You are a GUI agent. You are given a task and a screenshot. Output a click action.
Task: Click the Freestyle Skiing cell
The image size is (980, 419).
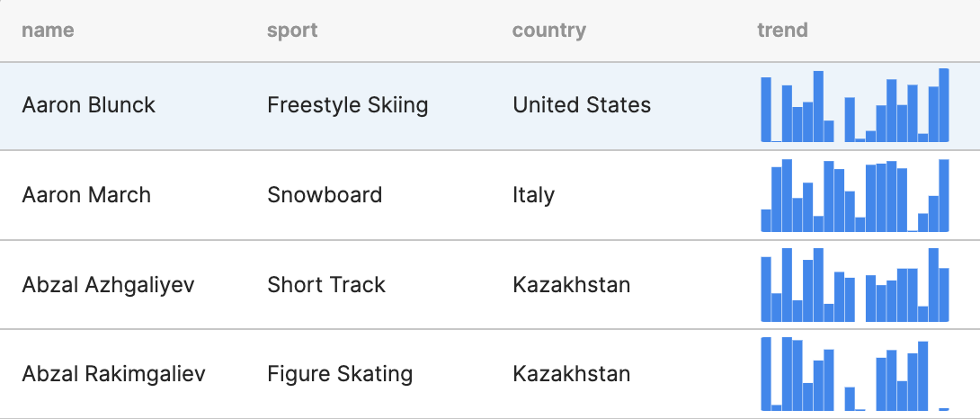pyautogui.click(x=348, y=105)
